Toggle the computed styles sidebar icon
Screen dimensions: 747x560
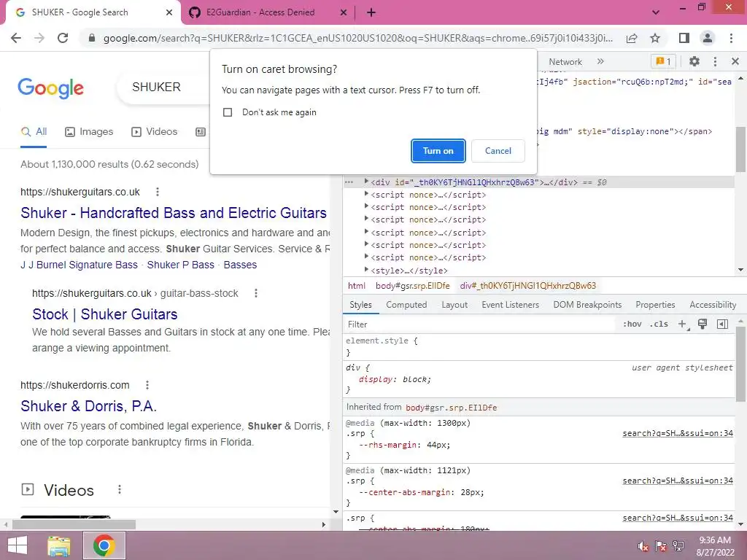click(x=723, y=324)
